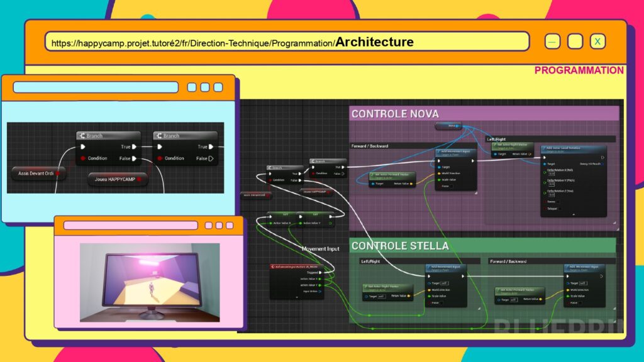Select Nova's Add Movement Input node header
644x362 pixels.
pos(456,153)
